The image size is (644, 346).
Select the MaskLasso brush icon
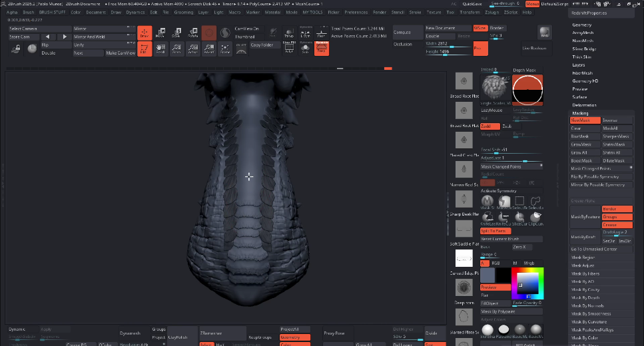[503, 202]
